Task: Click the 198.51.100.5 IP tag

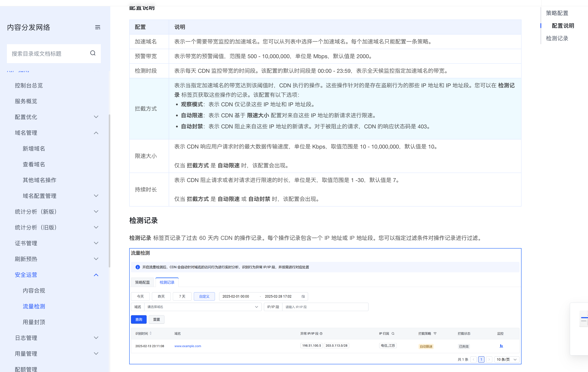Action: tap(312, 345)
